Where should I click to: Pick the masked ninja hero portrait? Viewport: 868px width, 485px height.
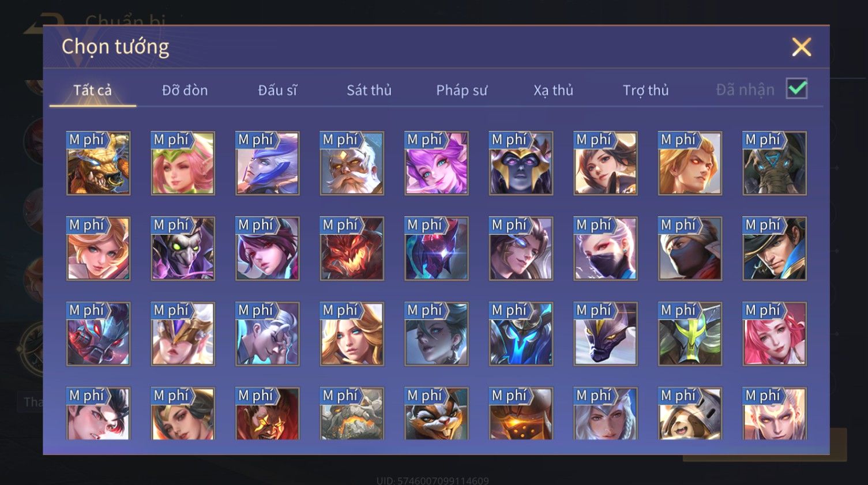pyautogui.click(x=690, y=249)
